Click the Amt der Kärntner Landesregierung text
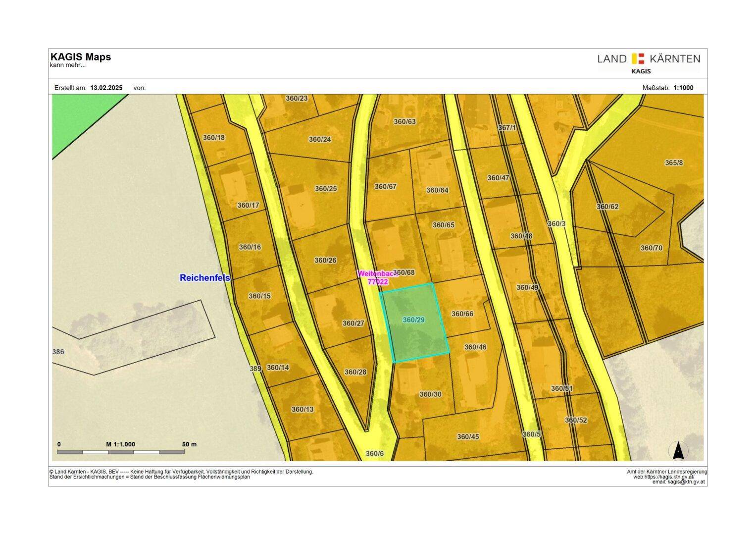The width and height of the screenshot is (756, 535). [x=667, y=472]
